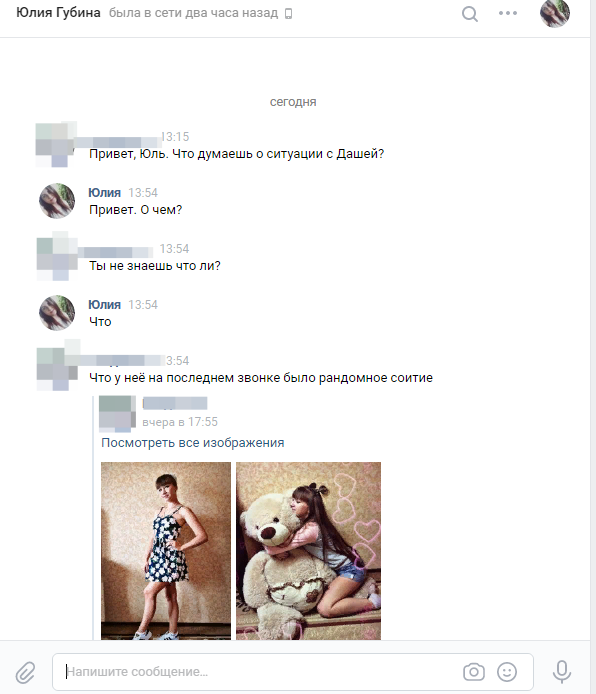Open the girl in floral dress photo

pyautogui.click(x=166, y=551)
